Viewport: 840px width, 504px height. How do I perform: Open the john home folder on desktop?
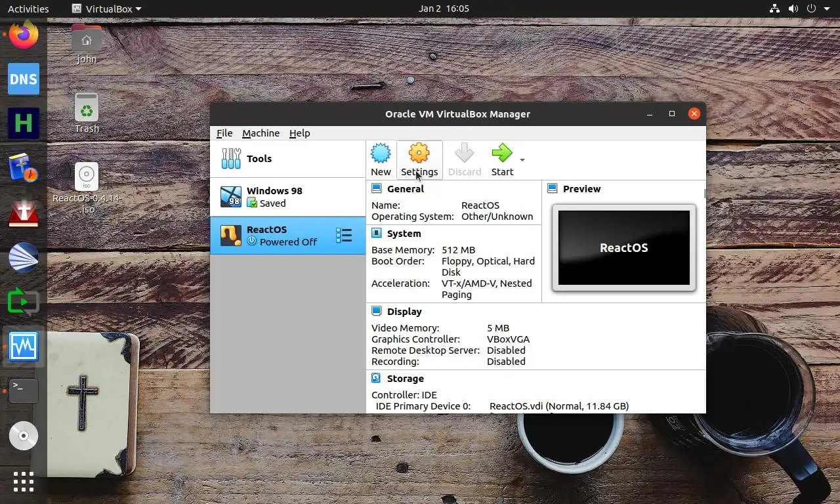pyautogui.click(x=87, y=44)
